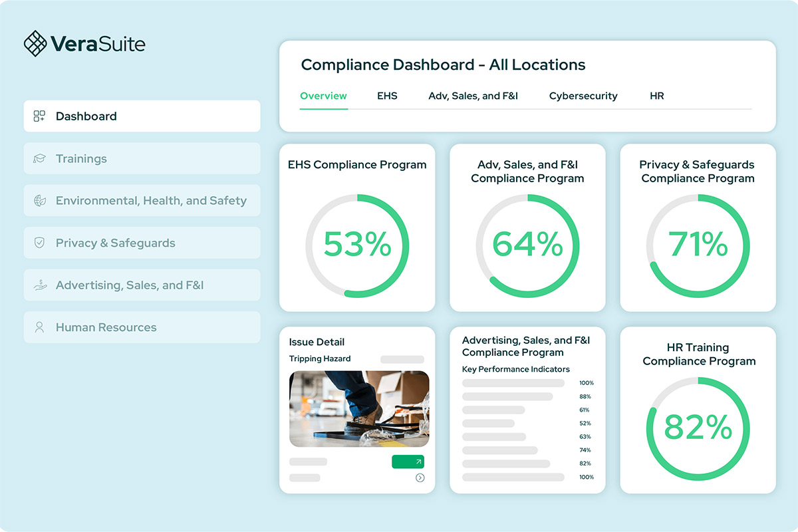Viewport: 798px width, 532px height.
Task: Click the VeraSuite logo icon
Action: click(35, 44)
